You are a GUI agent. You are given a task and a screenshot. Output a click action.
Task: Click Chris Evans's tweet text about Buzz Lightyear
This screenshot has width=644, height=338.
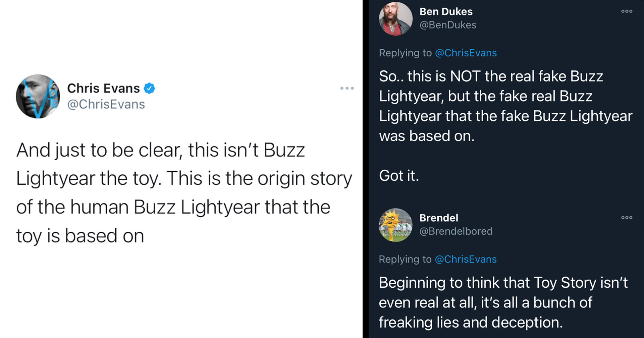click(x=184, y=192)
